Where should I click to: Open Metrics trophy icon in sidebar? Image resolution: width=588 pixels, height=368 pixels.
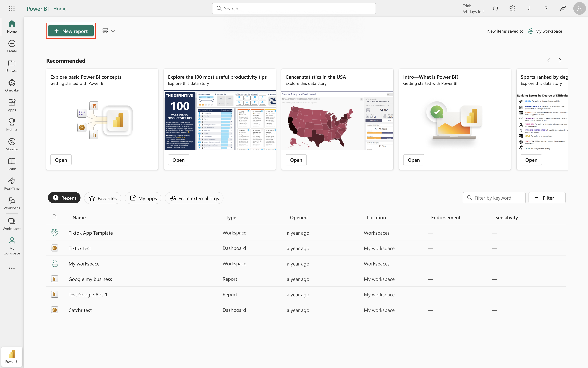point(12,125)
